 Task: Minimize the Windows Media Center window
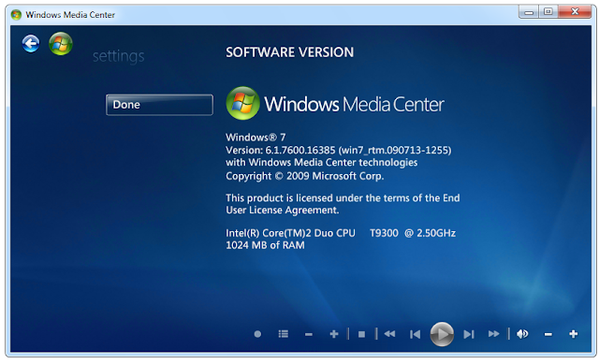[529, 12]
